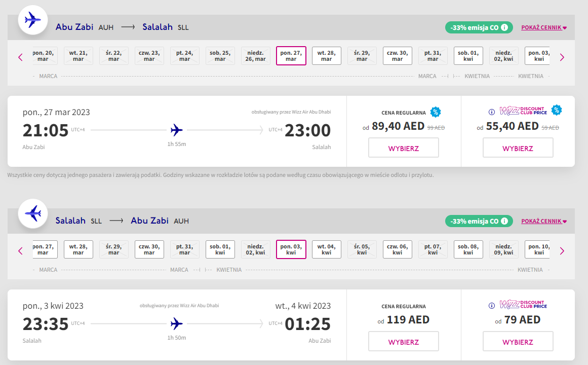
Task: Select return date niedz. 02, kwi
Action: tap(255, 250)
